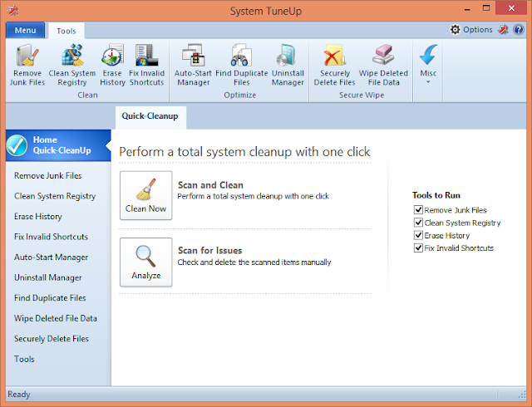This screenshot has height=407, width=532.
Task: Select the Quick-Cleanup page tab
Action: pos(150,117)
